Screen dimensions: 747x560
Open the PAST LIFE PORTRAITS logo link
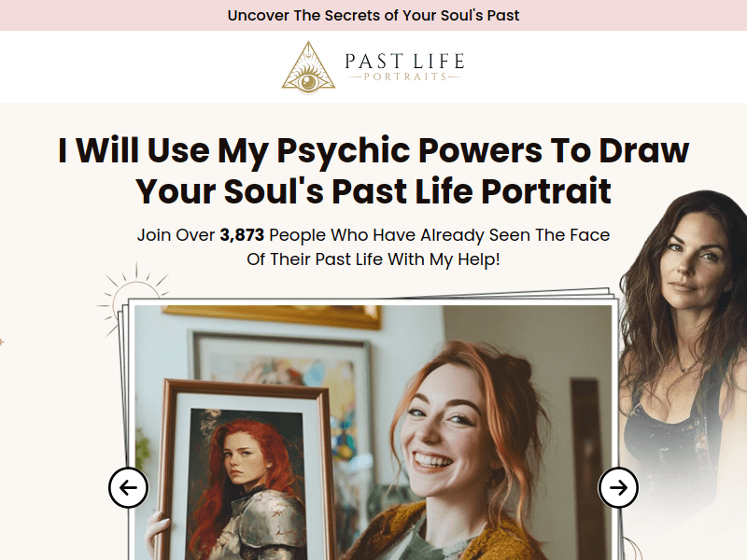(x=373, y=66)
